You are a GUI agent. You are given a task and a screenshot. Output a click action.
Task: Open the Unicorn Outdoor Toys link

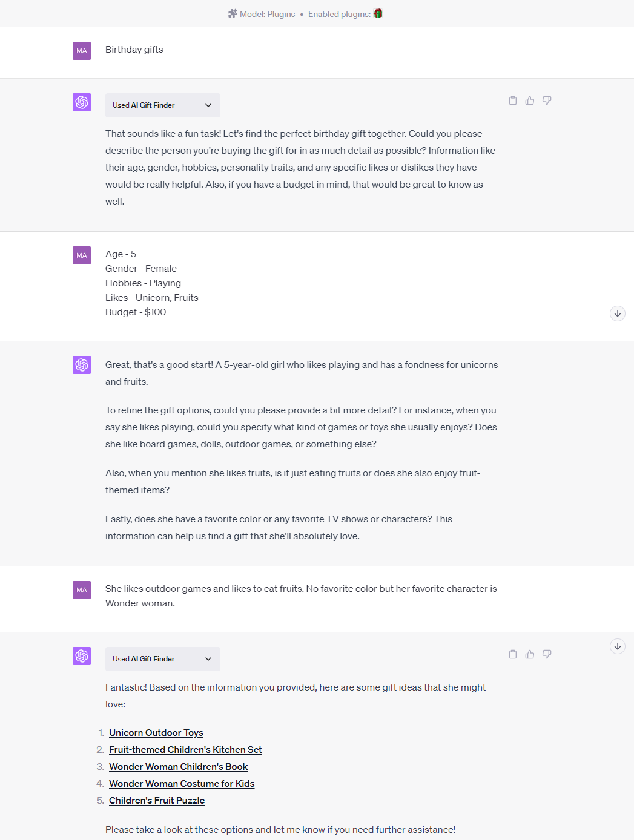click(156, 733)
